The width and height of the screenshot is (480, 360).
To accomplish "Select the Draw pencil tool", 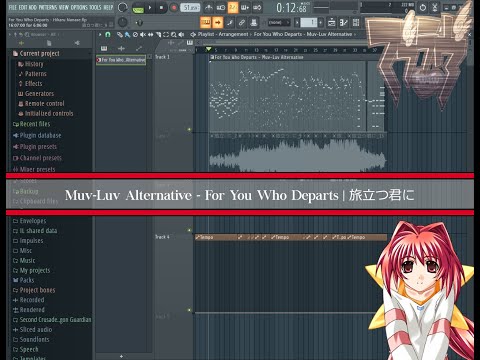I will click(x=120, y=34).
